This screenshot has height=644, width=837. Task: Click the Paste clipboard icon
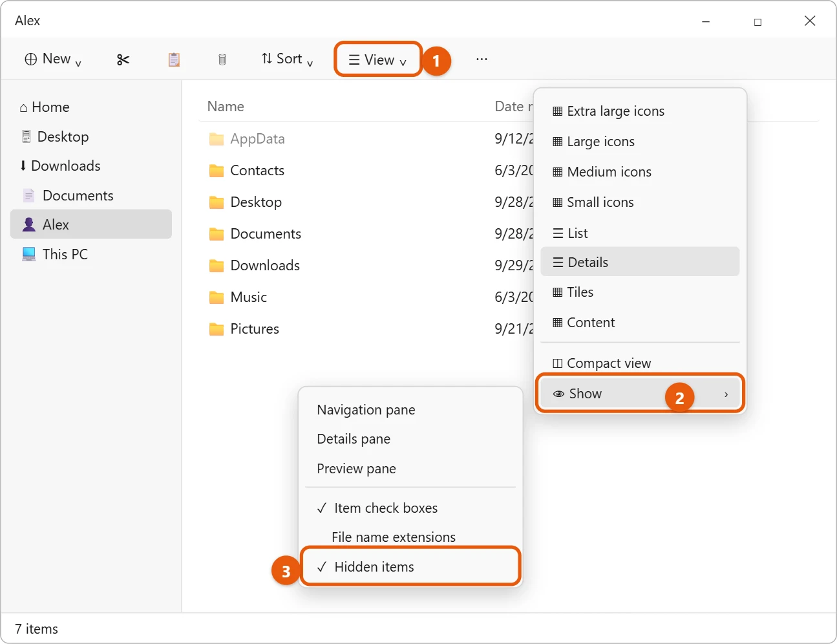(x=174, y=59)
